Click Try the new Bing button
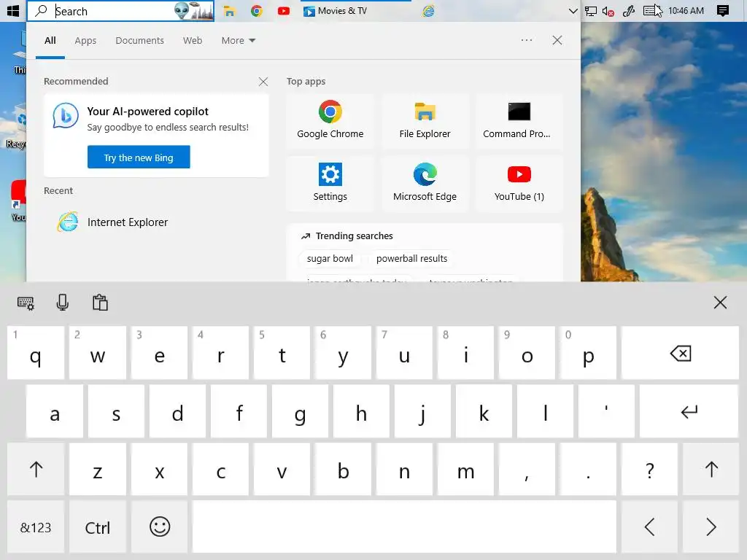 (x=139, y=157)
